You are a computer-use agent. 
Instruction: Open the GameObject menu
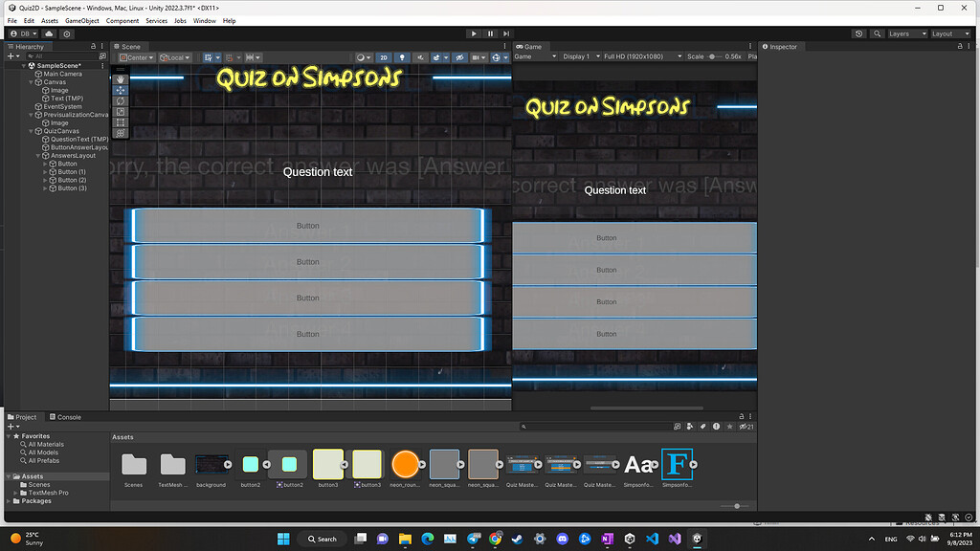(x=82, y=20)
